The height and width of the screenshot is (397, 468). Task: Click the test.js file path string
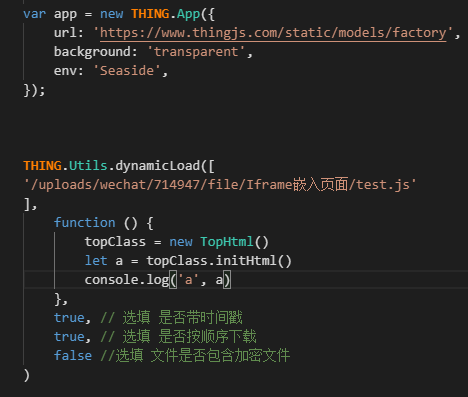coord(220,185)
